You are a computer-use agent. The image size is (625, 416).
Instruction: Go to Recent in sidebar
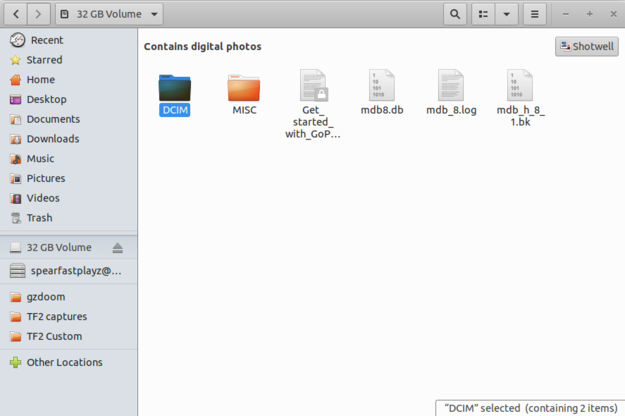46,40
